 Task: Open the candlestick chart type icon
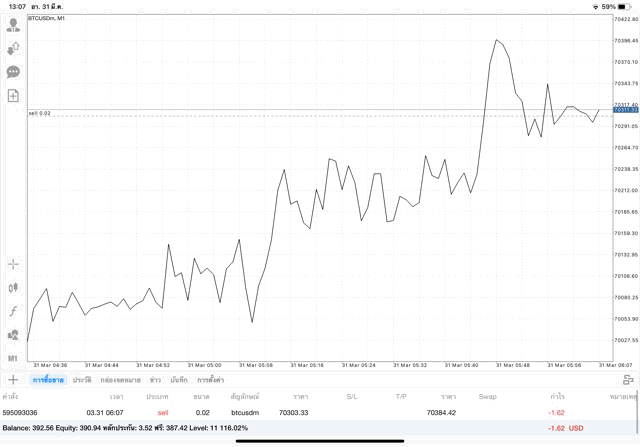13,288
